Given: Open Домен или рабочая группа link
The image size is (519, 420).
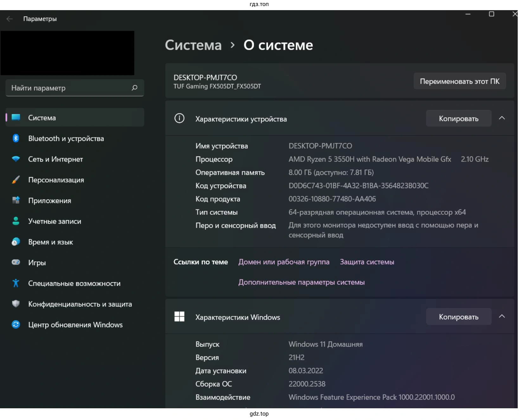Looking at the screenshot, I should 284,262.
